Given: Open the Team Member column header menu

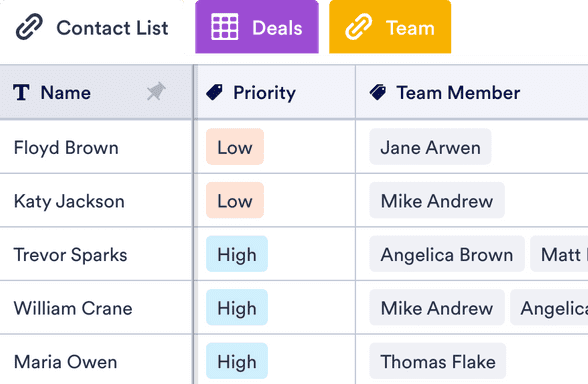Looking at the screenshot, I should point(472,92).
